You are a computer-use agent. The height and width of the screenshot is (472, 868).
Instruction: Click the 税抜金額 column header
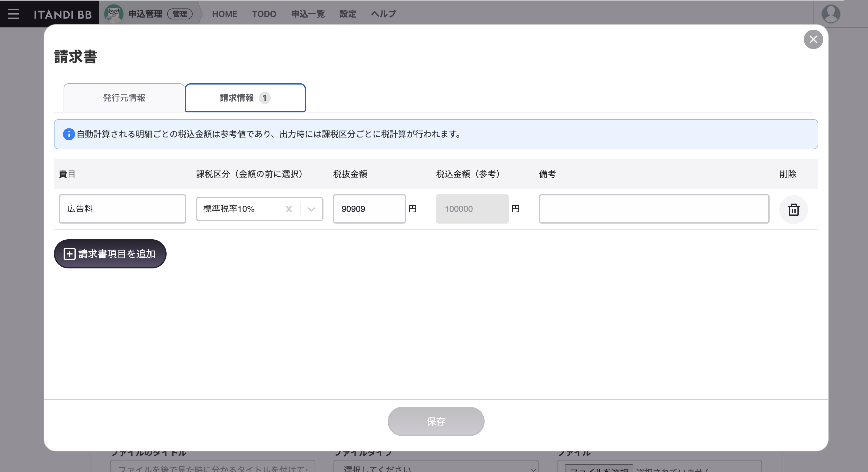click(350, 174)
